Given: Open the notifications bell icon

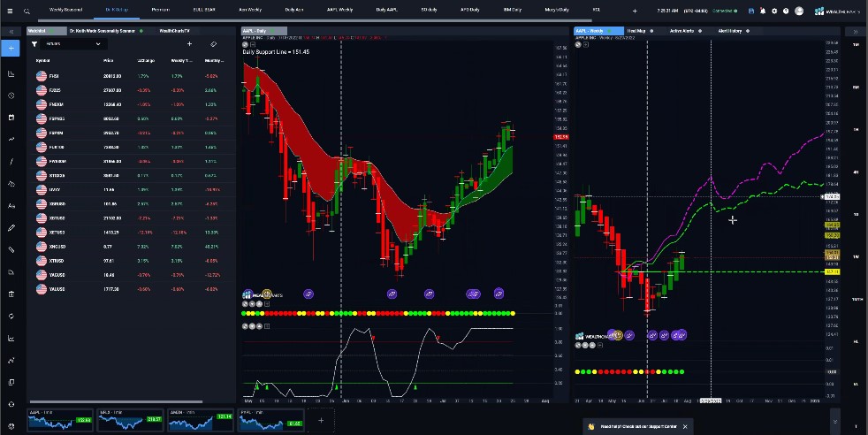Looking at the screenshot, I should click(762, 11).
